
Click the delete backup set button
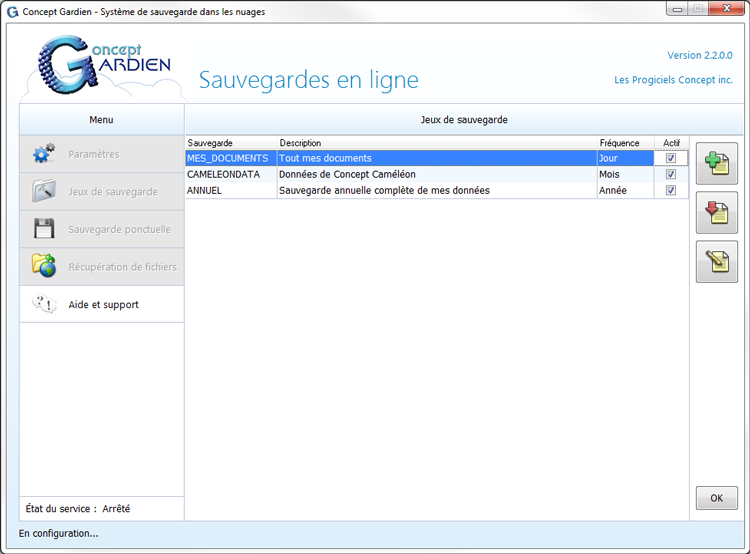coord(717,213)
